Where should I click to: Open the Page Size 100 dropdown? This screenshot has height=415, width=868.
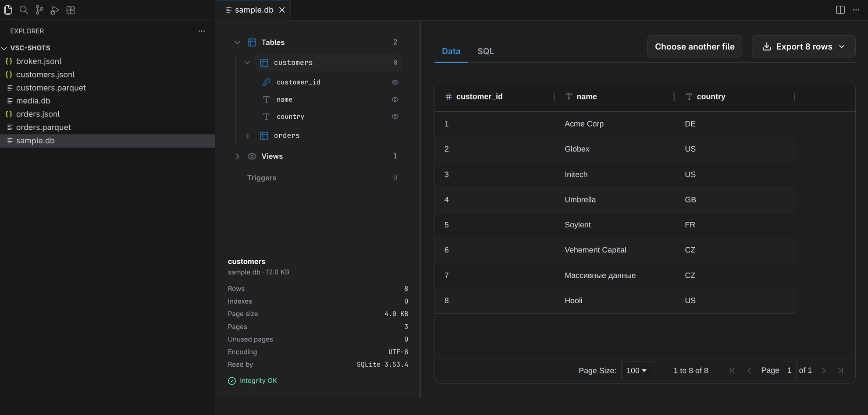pyautogui.click(x=637, y=371)
